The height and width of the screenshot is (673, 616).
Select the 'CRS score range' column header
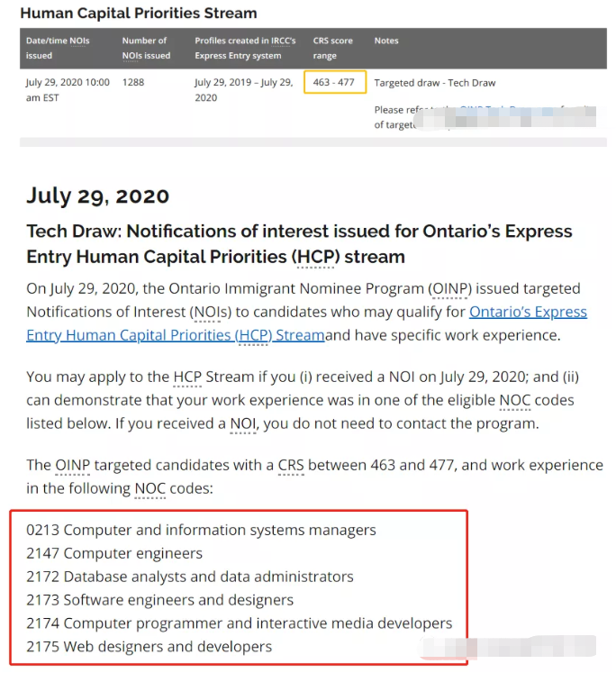click(333, 48)
